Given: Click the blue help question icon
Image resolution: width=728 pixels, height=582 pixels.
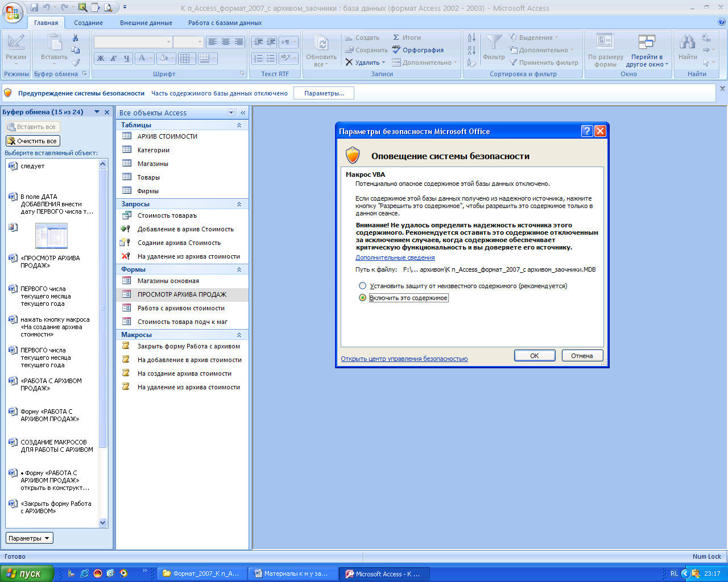Looking at the screenshot, I should click(x=722, y=22).
